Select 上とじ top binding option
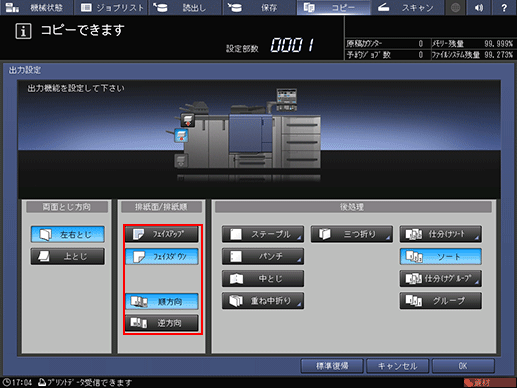 point(67,256)
